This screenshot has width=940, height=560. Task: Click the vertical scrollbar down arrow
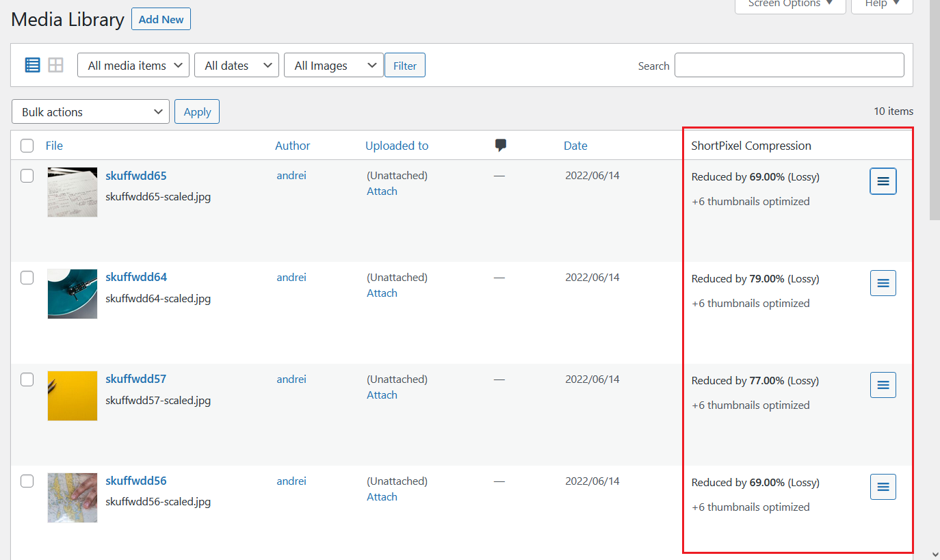(935, 554)
